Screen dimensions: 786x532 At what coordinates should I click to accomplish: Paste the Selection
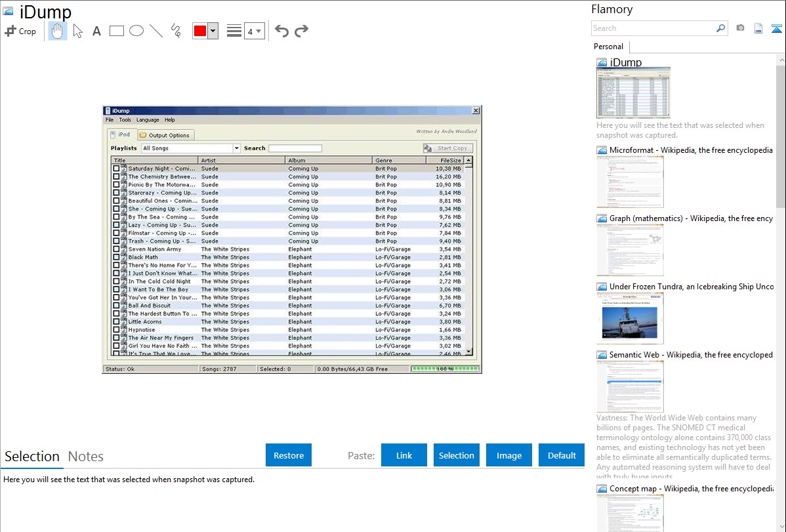(x=456, y=455)
